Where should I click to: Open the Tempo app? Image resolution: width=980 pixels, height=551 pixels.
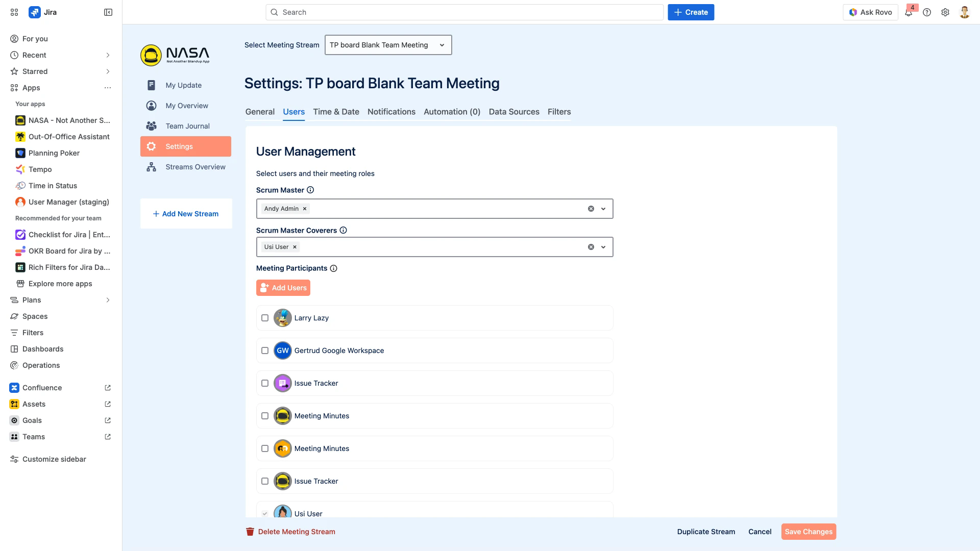[x=40, y=169]
